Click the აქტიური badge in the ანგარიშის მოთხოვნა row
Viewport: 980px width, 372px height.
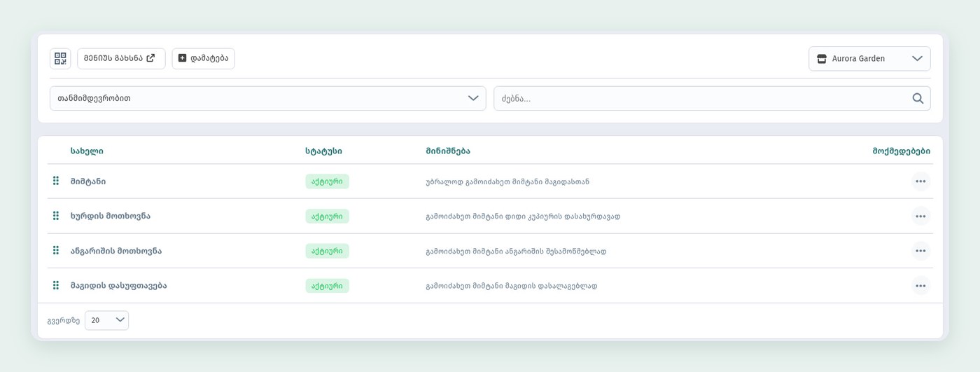[x=327, y=251]
